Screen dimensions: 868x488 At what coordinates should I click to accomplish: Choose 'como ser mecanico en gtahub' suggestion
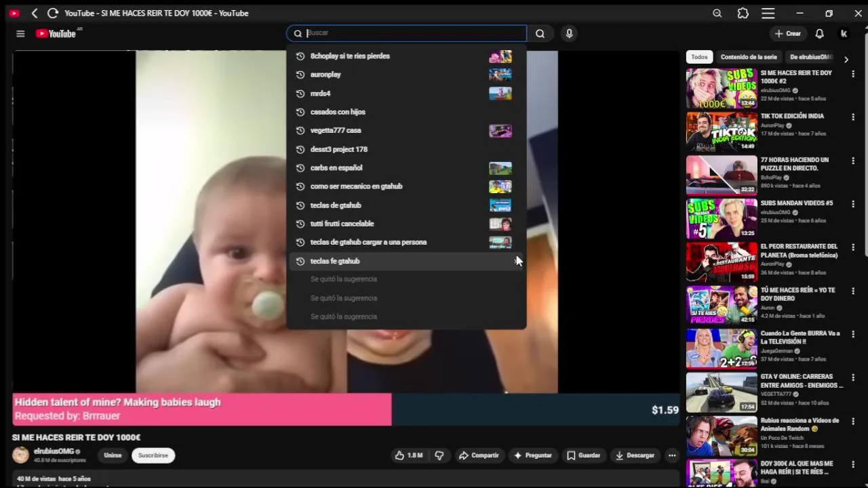406,186
